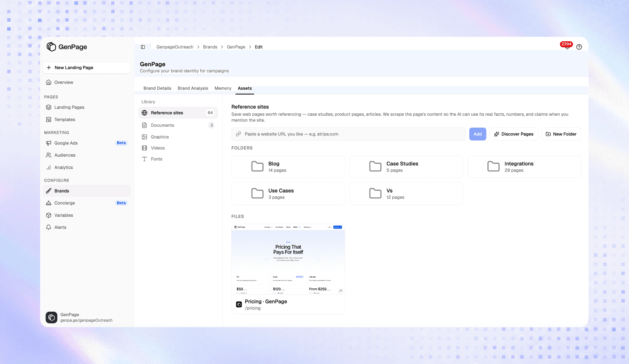Open external link icon on Pricing thumbnail
Screen dimensions: 629x364
[340, 291]
